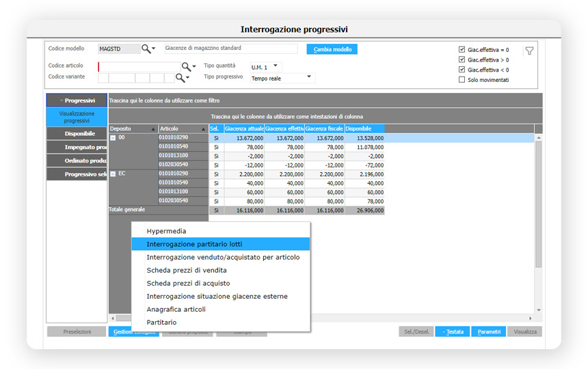Click the 2.196,000 Disponibile cell
Viewport: 588px width, 369px height.
click(x=364, y=174)
